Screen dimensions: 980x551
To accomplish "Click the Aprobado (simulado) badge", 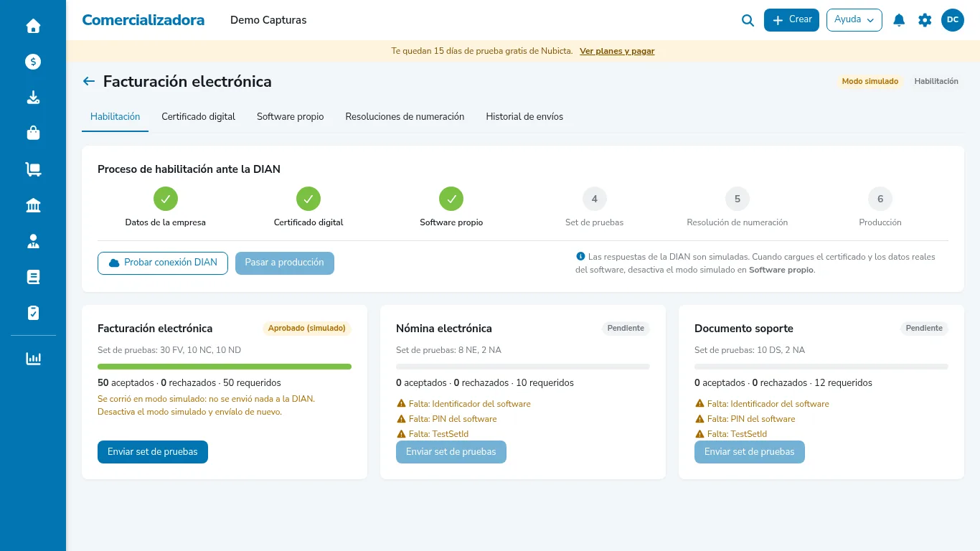I will 307,329.
